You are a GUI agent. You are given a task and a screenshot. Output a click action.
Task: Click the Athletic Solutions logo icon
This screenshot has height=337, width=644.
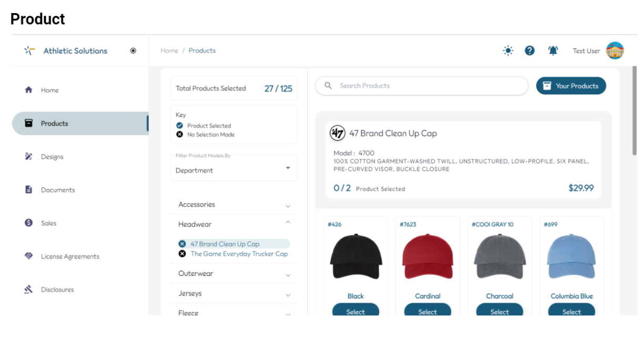coord(29,51)
